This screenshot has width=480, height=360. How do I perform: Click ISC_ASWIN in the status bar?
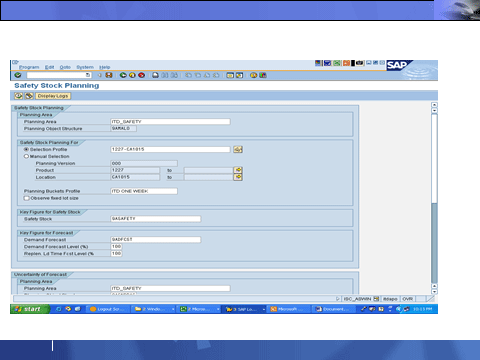[x=357, y=299]
